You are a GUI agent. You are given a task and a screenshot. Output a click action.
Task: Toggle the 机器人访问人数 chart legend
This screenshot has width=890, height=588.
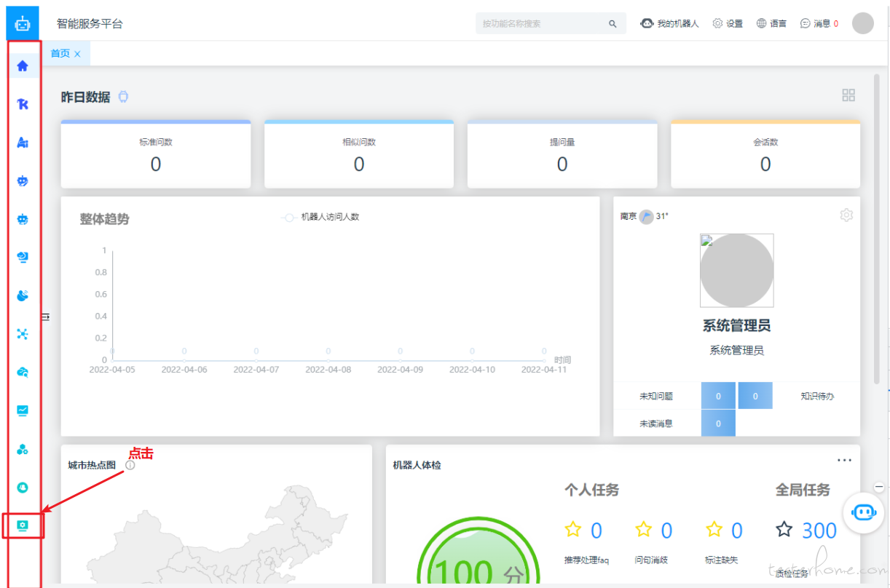tap(320, 217)
